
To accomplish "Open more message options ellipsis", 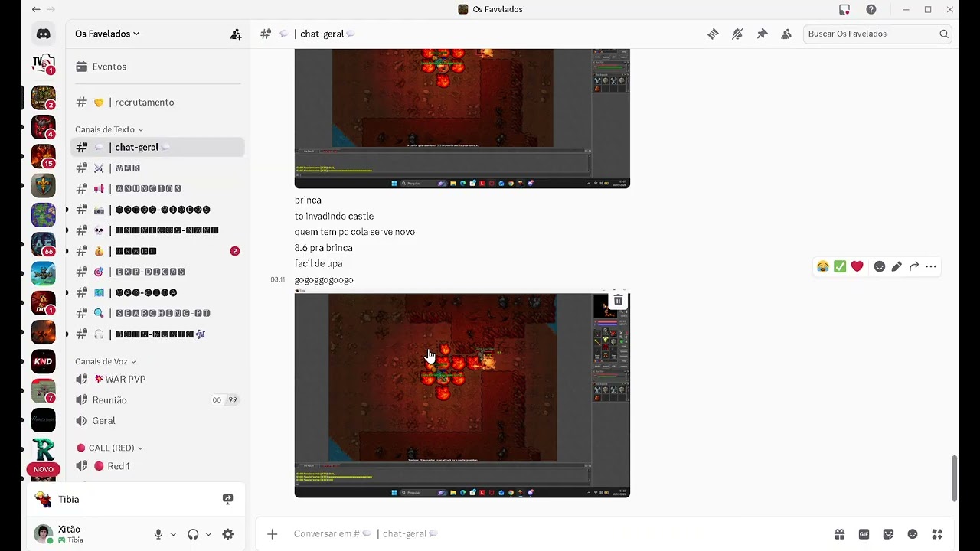I will tap(931, 266).
